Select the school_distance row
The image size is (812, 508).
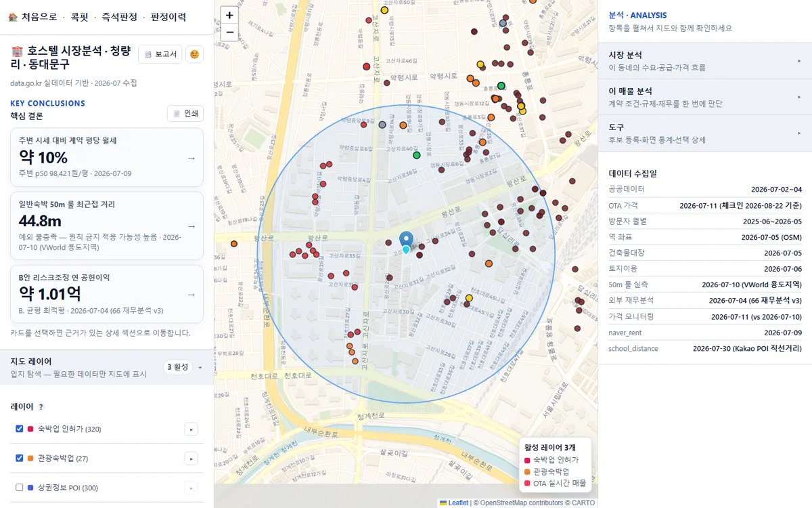[x=705, y=348]
